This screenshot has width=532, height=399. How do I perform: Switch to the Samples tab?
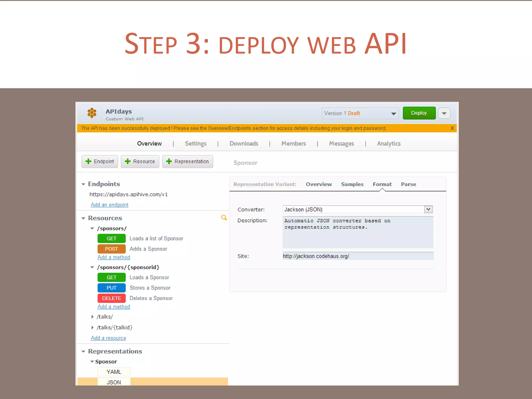(x=352, y=184)
